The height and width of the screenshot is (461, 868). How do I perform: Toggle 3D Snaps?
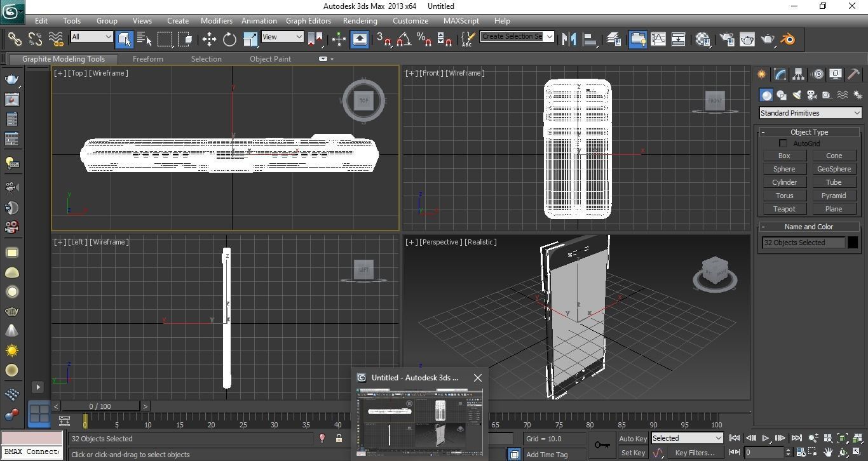pyautogui.click(x=383, y=39)
